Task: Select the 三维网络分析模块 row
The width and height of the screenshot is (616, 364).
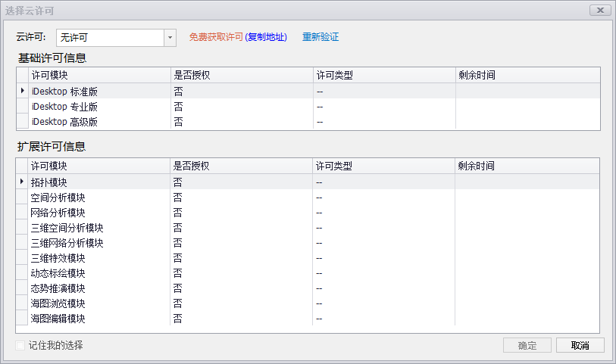Action: coord(308,243)
